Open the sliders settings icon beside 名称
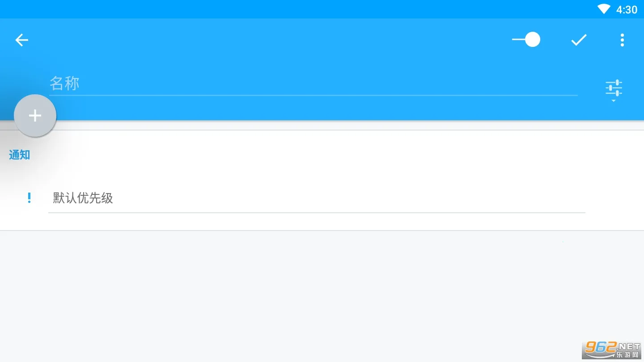This screenshot has width=644, height=362. 614,88
